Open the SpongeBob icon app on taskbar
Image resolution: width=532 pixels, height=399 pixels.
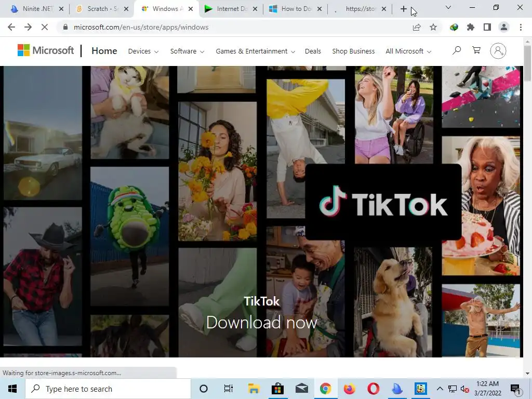[x=421, y=389]
